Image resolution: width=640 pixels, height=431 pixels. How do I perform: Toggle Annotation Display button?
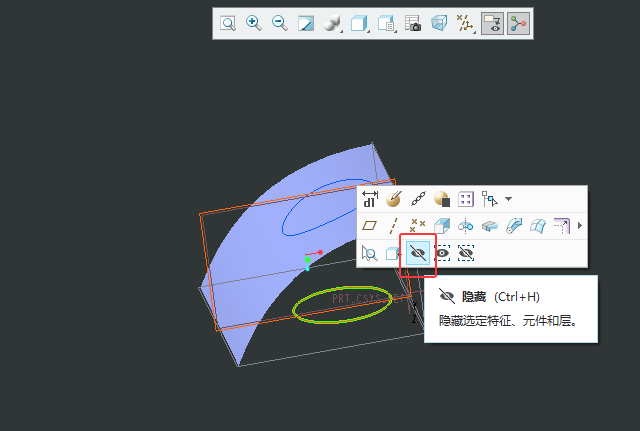(492, 23)
